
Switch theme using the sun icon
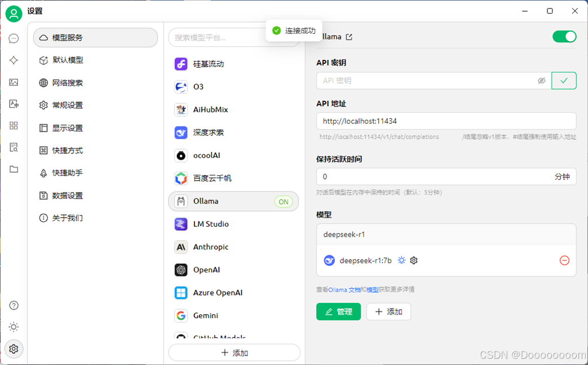pyautogui.click(x=14, y=327)
